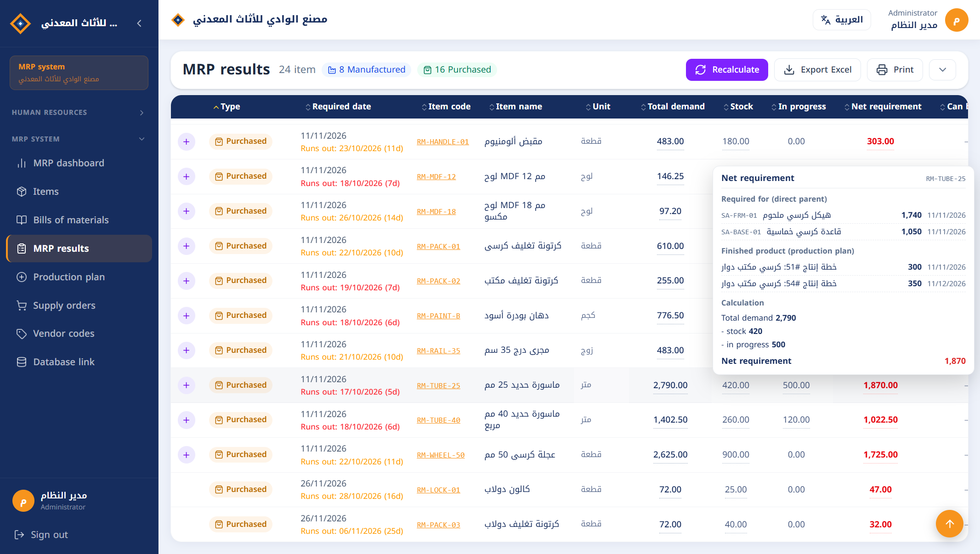
Task: Click the Recalculate button
Action: click(727, 70)
